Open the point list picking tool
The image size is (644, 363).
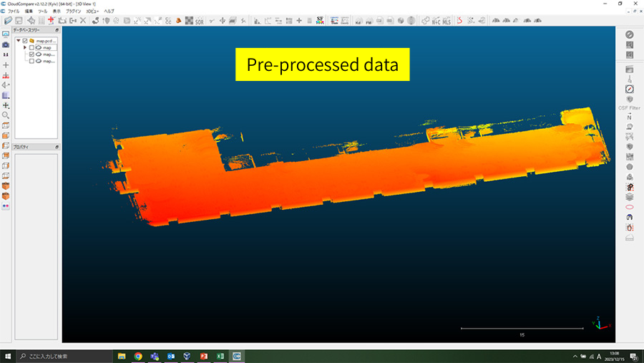coord(42,21)
